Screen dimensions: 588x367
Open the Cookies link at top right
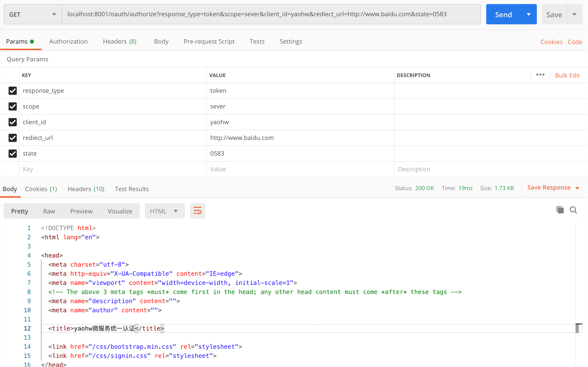551,42
